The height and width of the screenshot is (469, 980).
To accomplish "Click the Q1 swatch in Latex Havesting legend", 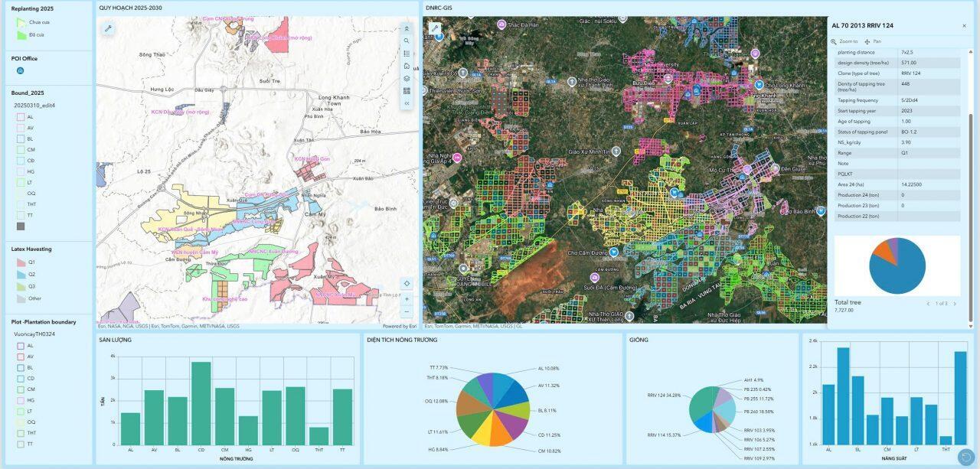I will click(x=21, y=262).
